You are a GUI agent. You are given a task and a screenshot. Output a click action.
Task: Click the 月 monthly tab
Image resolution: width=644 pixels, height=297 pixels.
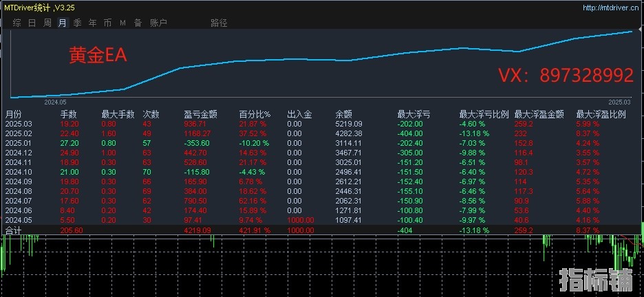[x=63, y=23]
